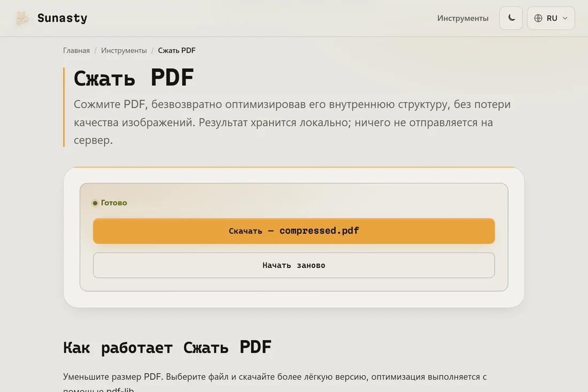Click the Сжать PDF page heading
Screen dimensions: 588x392
[134, 78]
